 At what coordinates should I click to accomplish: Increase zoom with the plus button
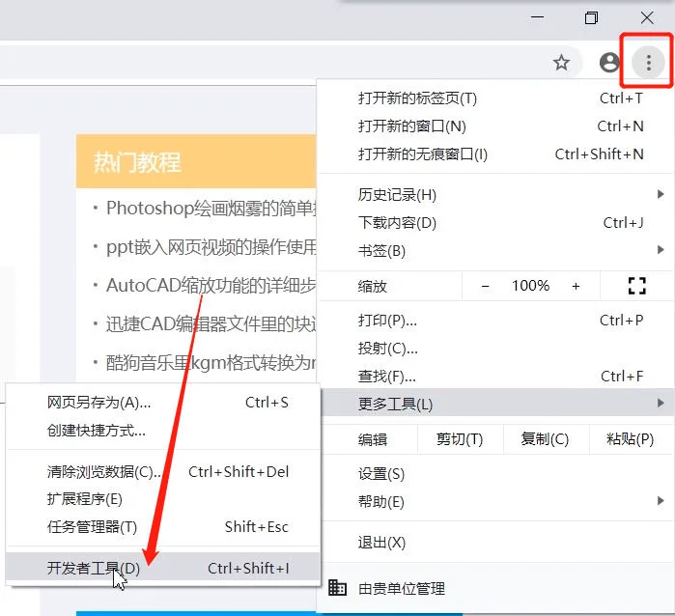576,286
